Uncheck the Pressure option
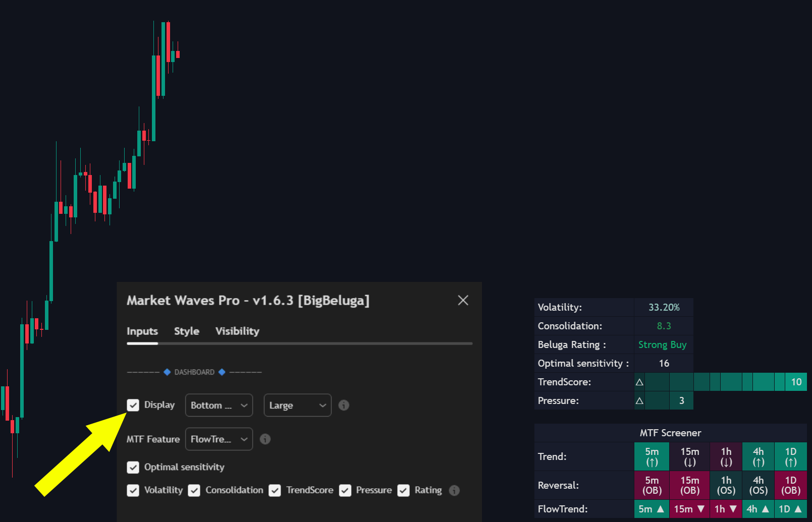This screenshot has height=522, width=812. 345,490
